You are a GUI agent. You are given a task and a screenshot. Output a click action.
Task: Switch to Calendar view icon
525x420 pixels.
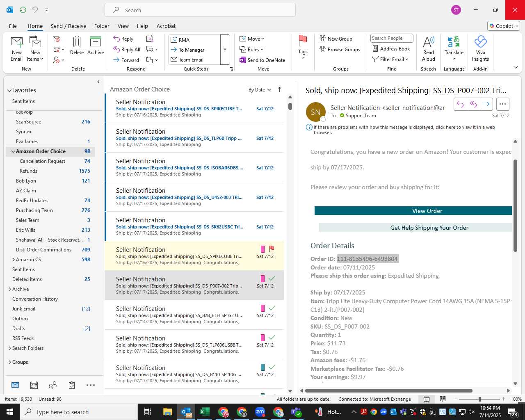tap(34, 385)
